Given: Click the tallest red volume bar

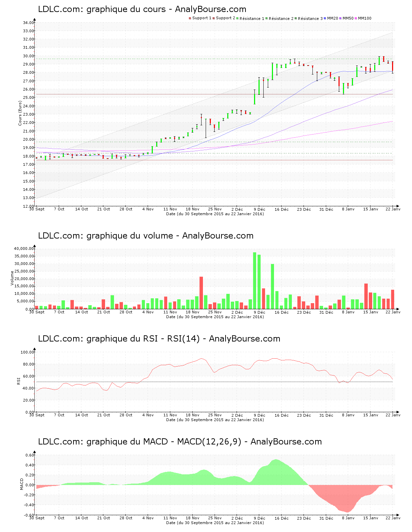Looking at the screenshot, I should pyautogui.click(x=201, y=293).
